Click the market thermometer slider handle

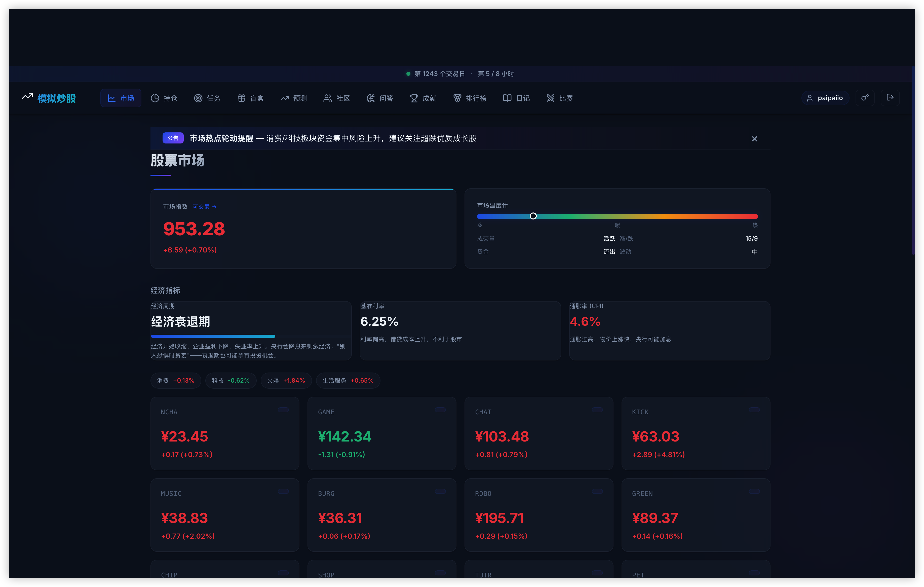coord(533,216)
